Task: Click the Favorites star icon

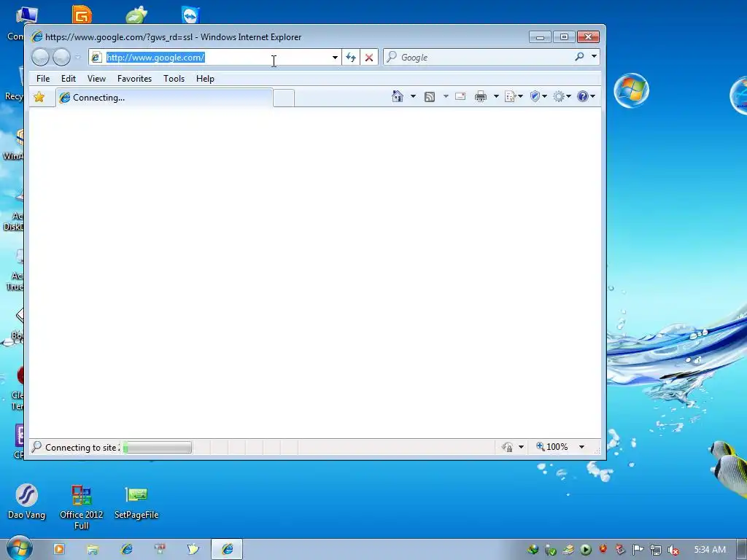Action: [39, 97]
